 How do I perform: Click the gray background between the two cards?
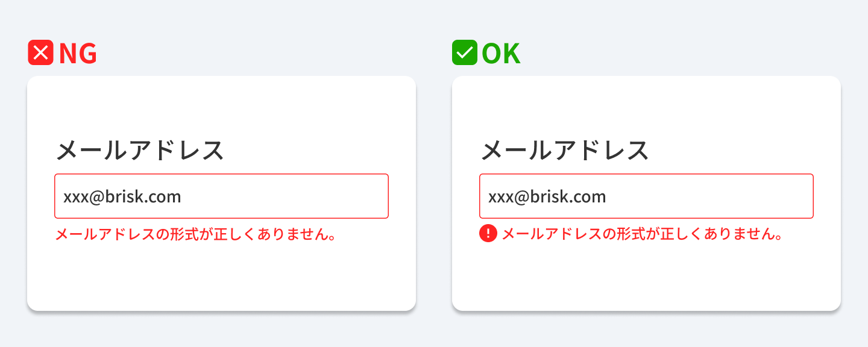pos(434,193)
